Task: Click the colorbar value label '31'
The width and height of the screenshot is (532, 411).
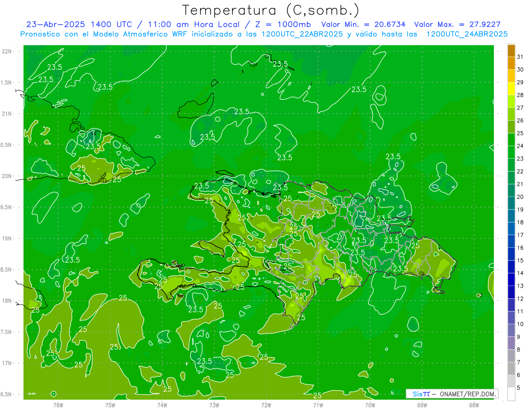Action: 520,57
